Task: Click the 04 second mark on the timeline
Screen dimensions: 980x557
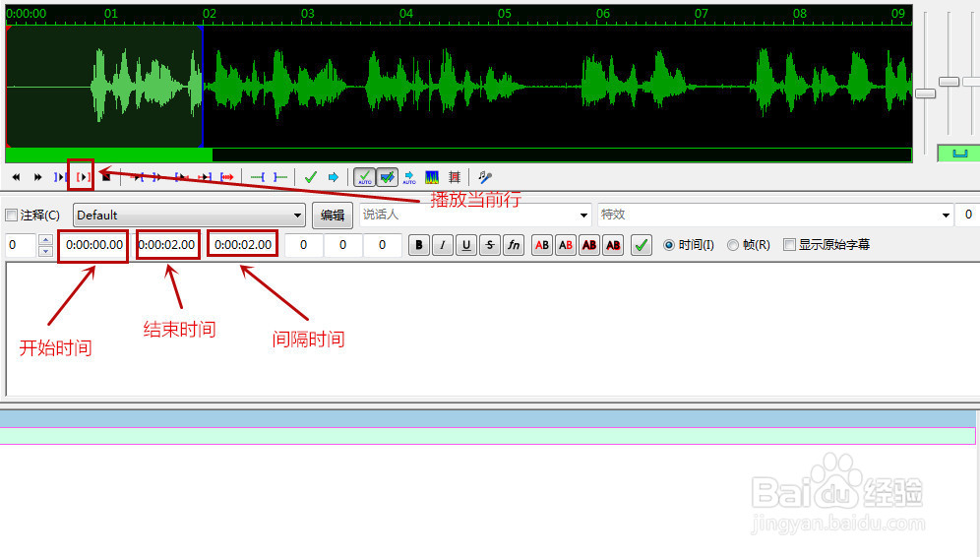Action: click(405, 14)
